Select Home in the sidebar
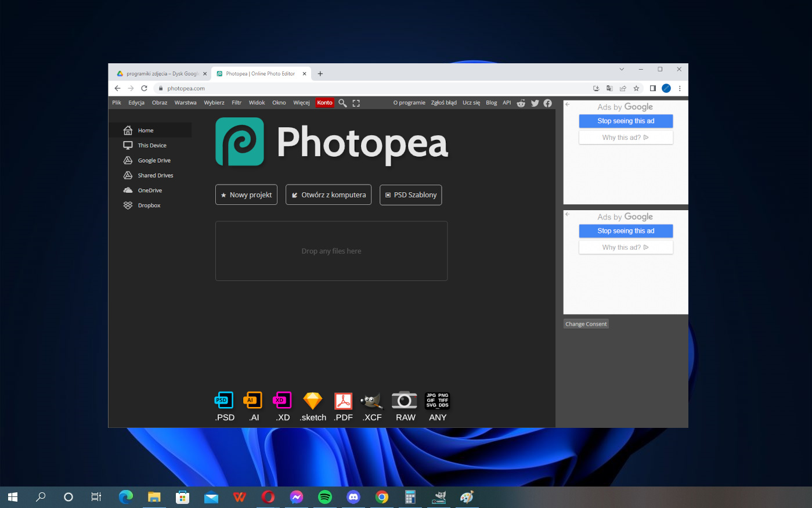This screenshot has height=508, width=812. pos(150,131)
